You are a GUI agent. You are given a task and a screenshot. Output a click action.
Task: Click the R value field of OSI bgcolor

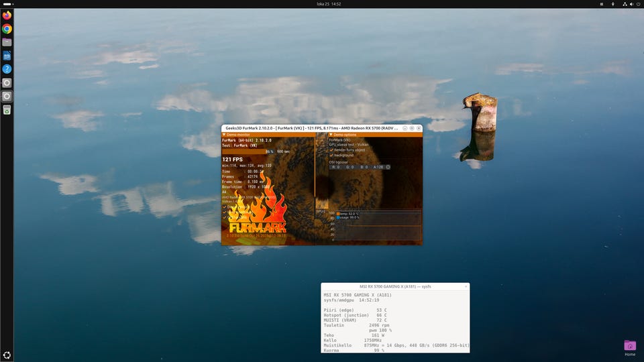coord(335,167)
